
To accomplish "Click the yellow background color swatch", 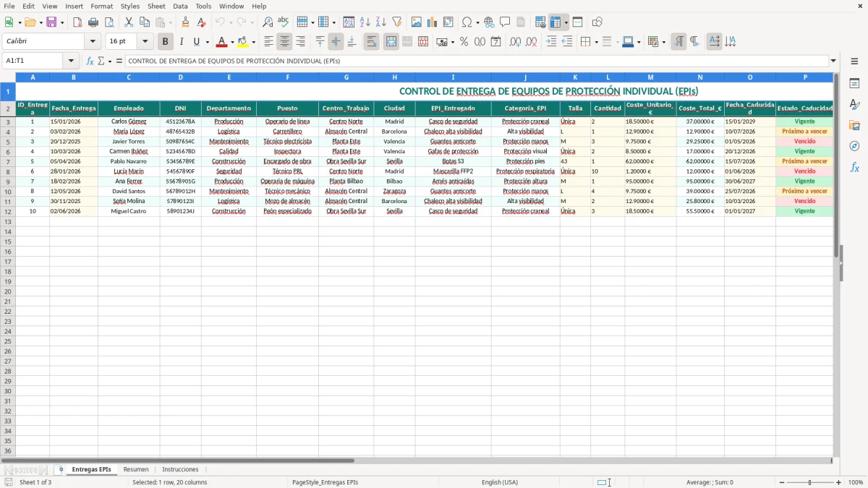I will pos(243,42).
